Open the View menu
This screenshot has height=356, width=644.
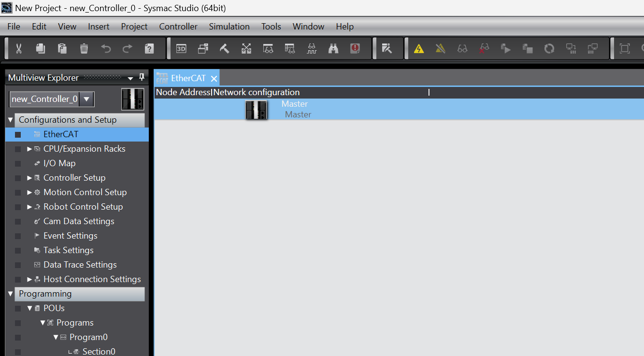point(67,27)
